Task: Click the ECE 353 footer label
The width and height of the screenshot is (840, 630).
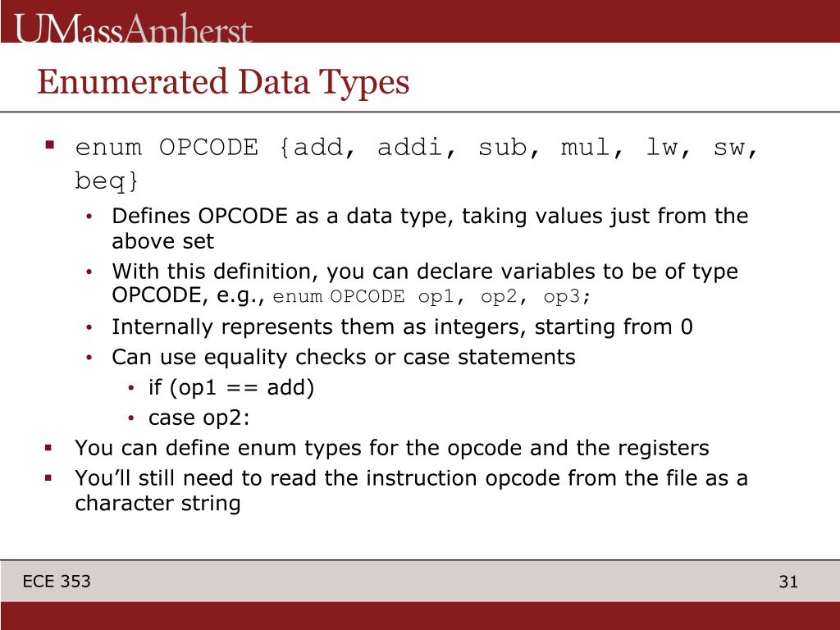Action: (x=57, y=582)
